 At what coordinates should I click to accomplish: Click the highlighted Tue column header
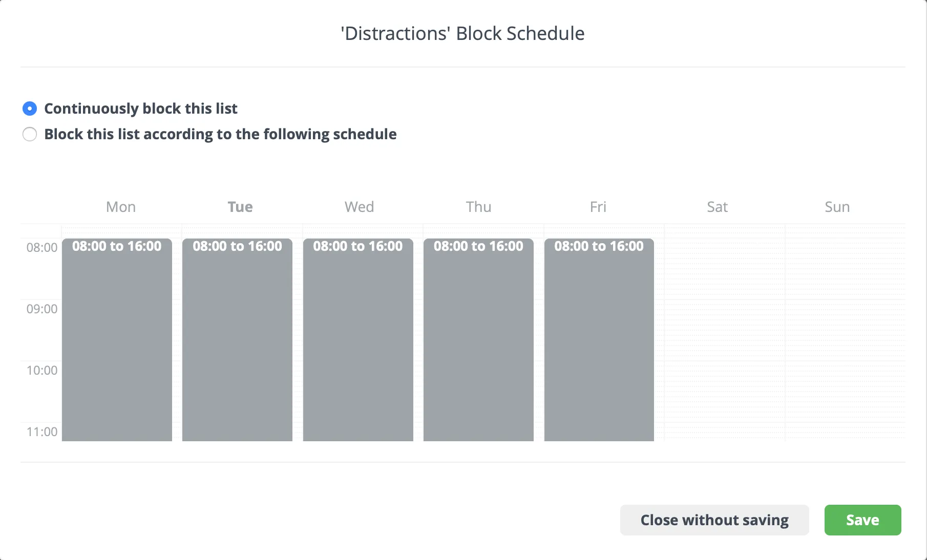(x=239, y=207)
